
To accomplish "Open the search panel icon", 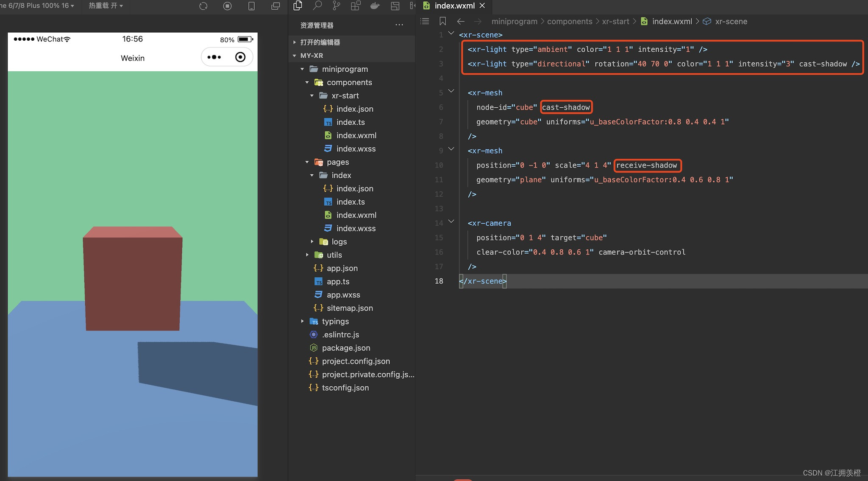I will pos(317,6).
